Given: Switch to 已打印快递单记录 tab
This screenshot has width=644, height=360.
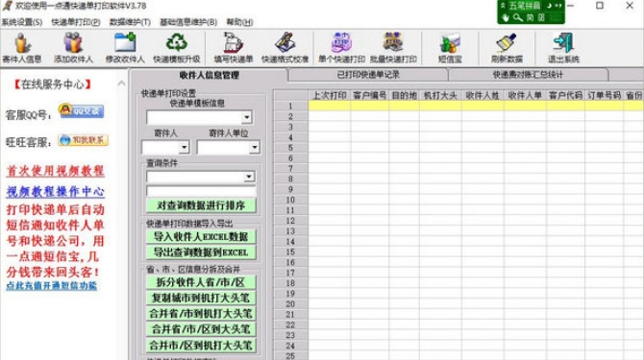Looking at the screenshot, I should click(x=368, y=75).
